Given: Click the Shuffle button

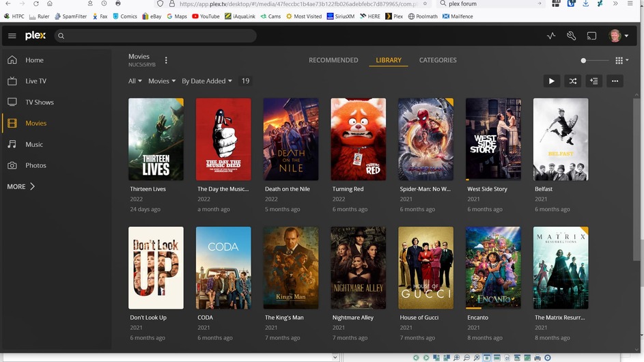Looking at the screenshot, I should click(572, 81).
